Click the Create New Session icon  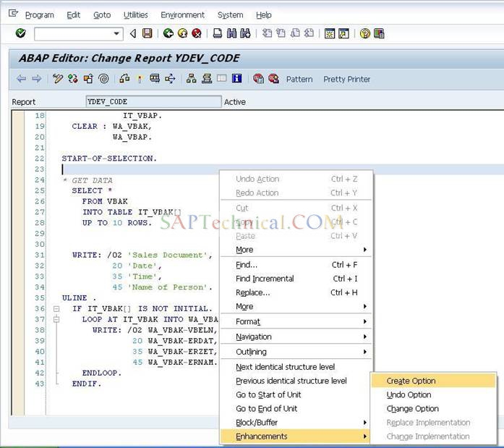330,33
